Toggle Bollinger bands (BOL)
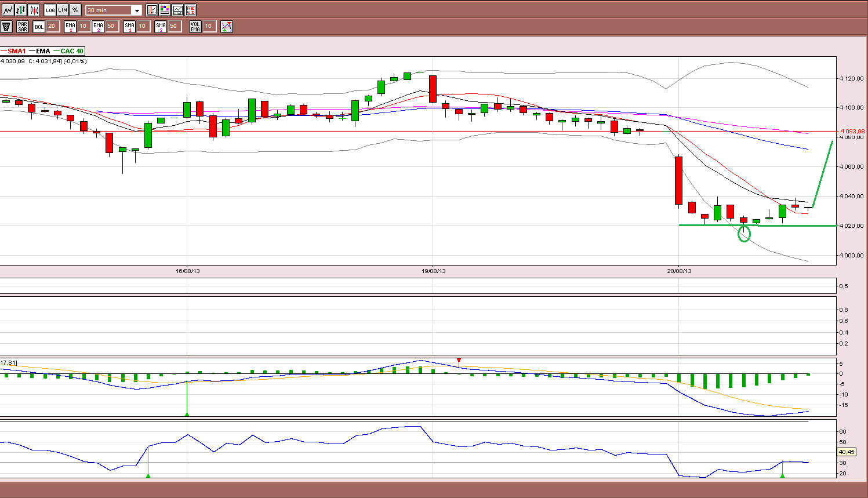The image size is (868, 498). click(39, 27)
